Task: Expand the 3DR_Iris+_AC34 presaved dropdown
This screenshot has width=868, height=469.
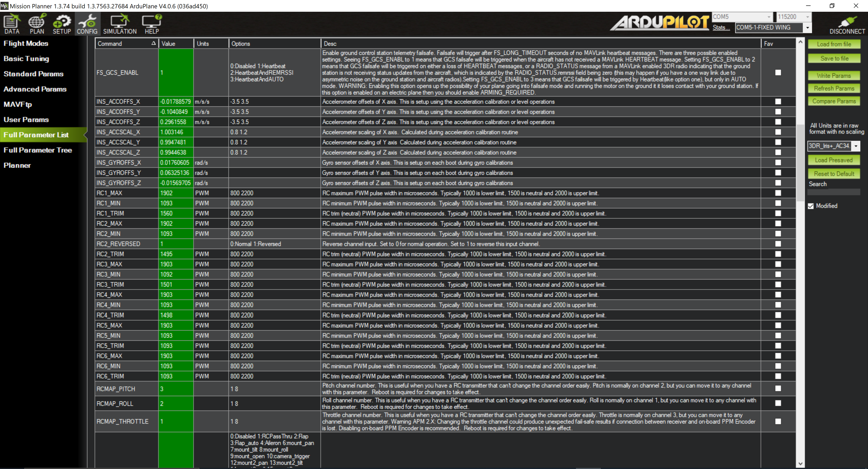Action: click(856, 146)
